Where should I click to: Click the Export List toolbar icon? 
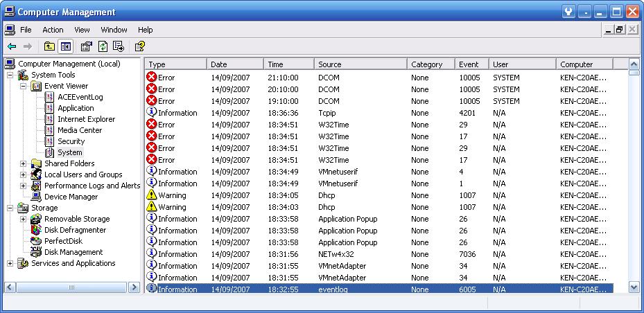[x=119, y=46]
